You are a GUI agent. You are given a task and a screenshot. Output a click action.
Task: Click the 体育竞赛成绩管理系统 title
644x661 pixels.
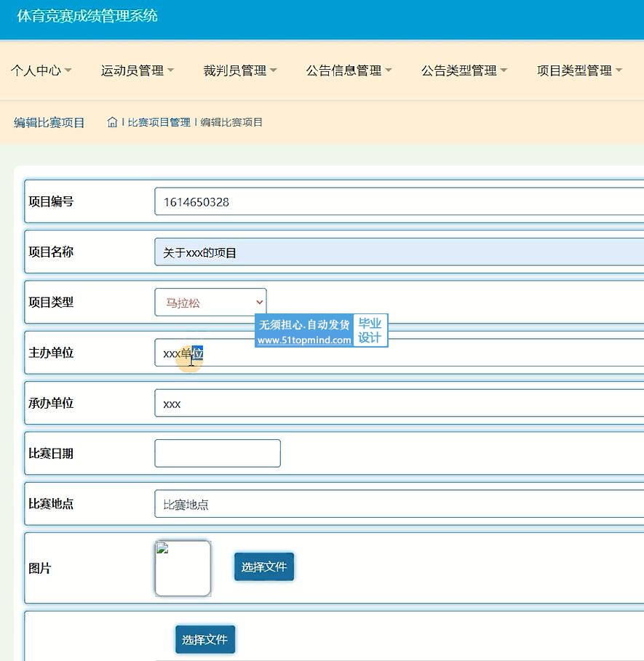click(x=87, y=16)
